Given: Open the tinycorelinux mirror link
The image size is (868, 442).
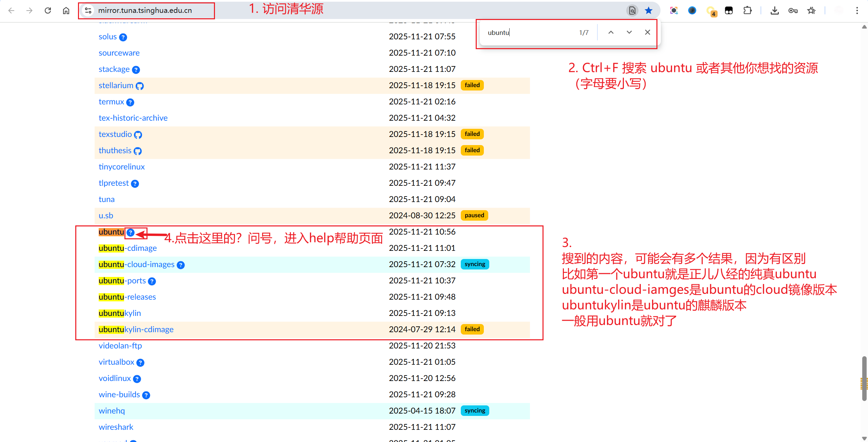Looking at the screenshot, I should 121,166.
